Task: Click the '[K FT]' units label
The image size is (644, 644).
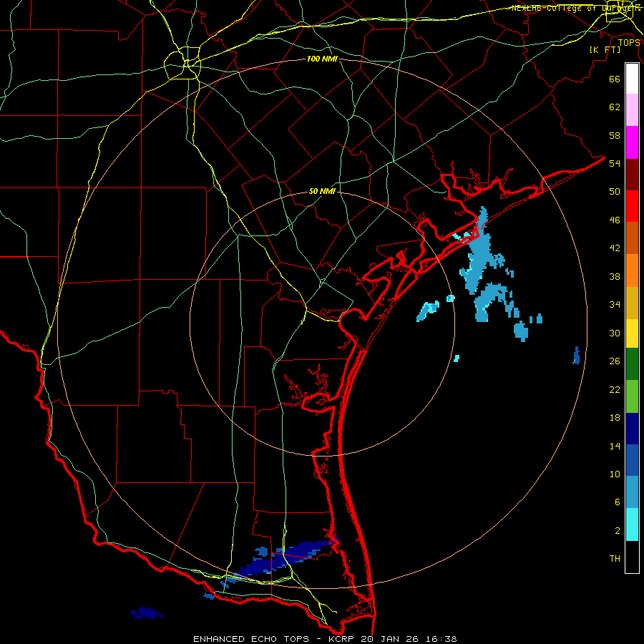Action: pyautogui.click(x=605, y=50)
